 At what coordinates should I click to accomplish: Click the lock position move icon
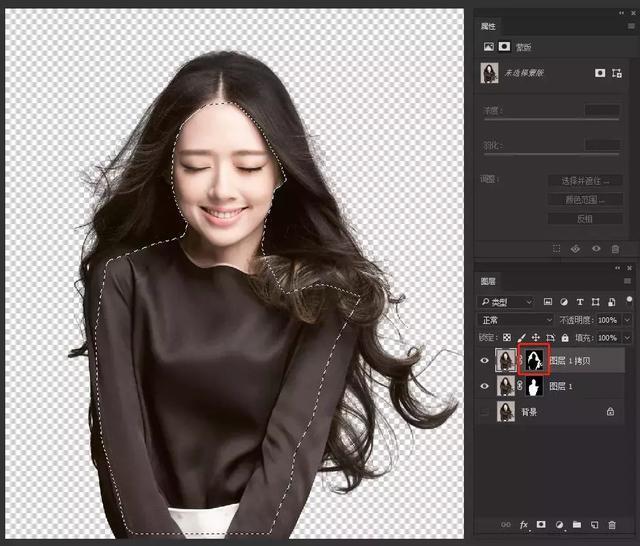pos(535,338)
